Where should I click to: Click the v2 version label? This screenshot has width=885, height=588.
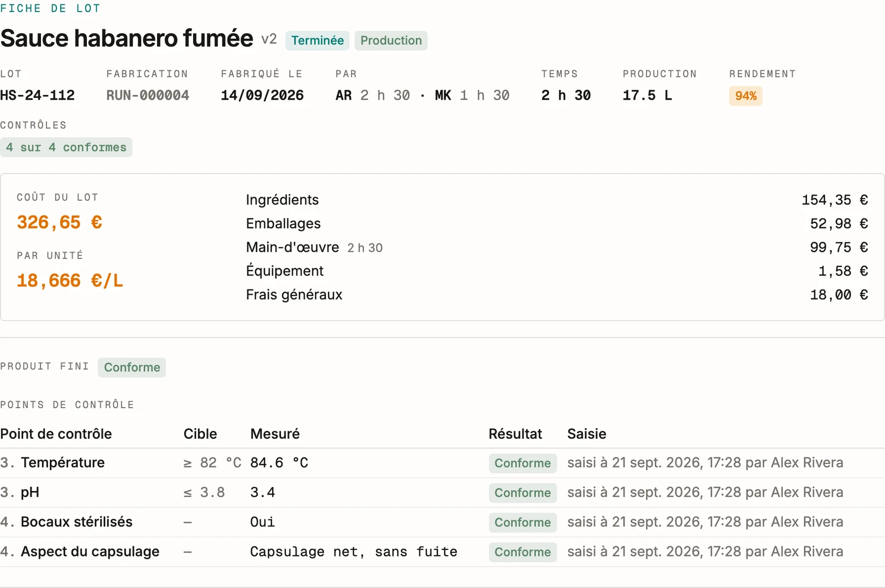269,39
